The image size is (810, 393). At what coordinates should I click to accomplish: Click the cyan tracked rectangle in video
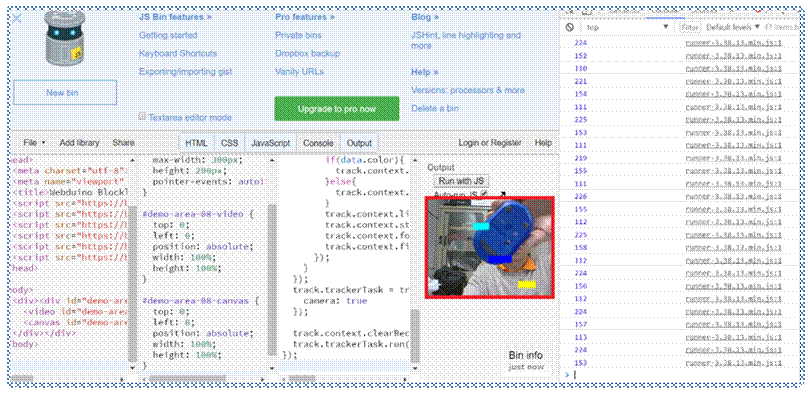click(481, 226)
